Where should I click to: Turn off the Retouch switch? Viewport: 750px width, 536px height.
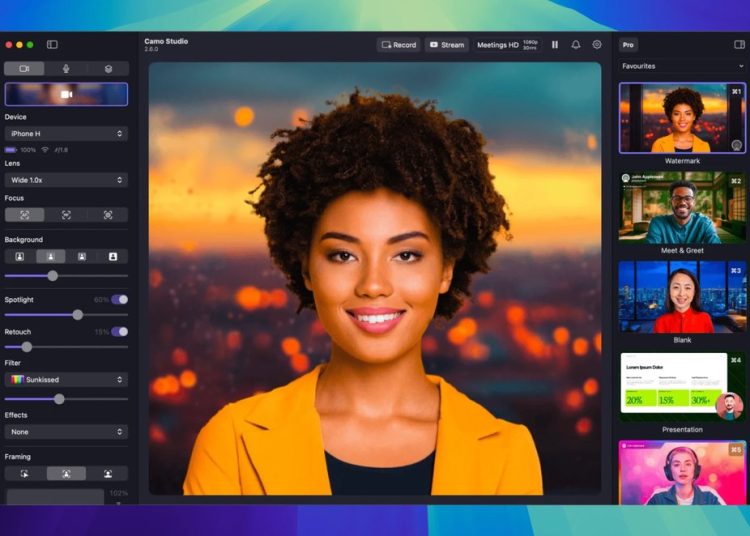(120, 332)
